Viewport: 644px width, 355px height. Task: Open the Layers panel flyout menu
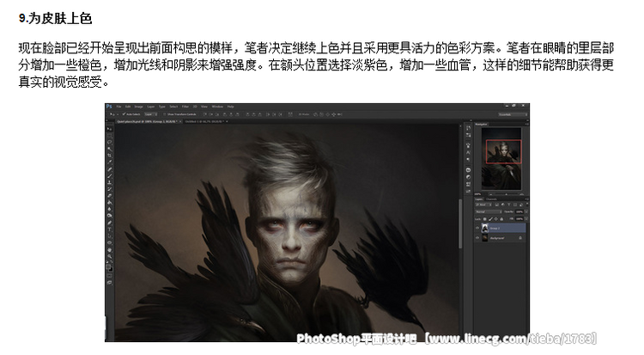(x=526, y=199)
